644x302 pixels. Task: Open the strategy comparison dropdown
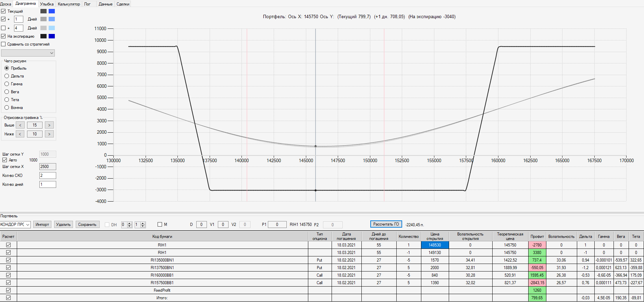pyautogui.click(x=28, y=53)
